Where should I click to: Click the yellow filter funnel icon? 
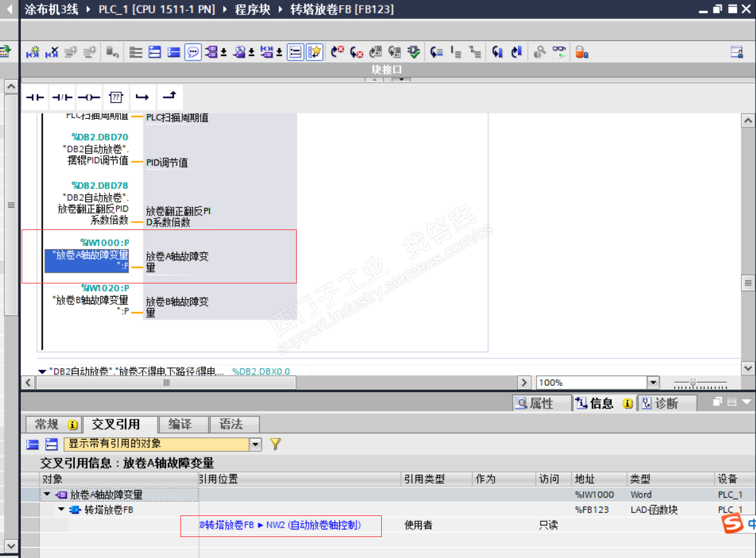pyautogui.click(x=275, y=444)
